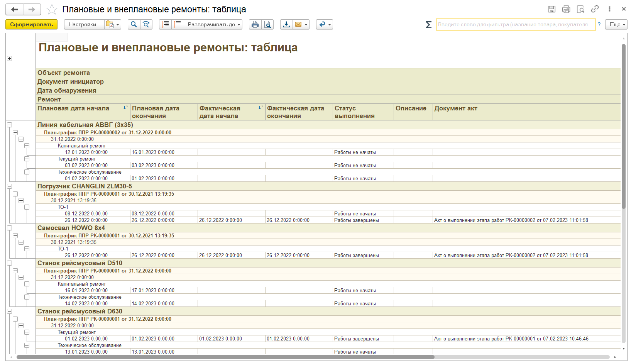The width and height of the screenshot is (631, 364).
Task: Collapse the План-график ППР РК-00000002 subgroup
Action: (x=15, y=132)
